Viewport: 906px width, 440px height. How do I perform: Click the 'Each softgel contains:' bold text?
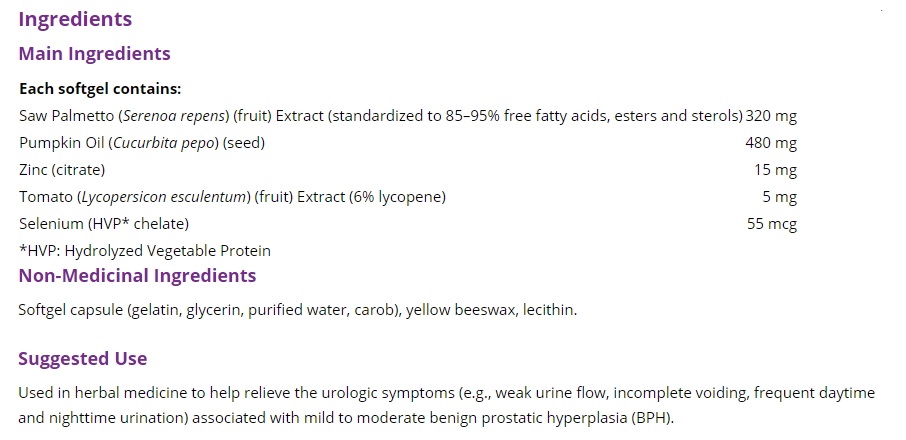click(x=99, y=89)
